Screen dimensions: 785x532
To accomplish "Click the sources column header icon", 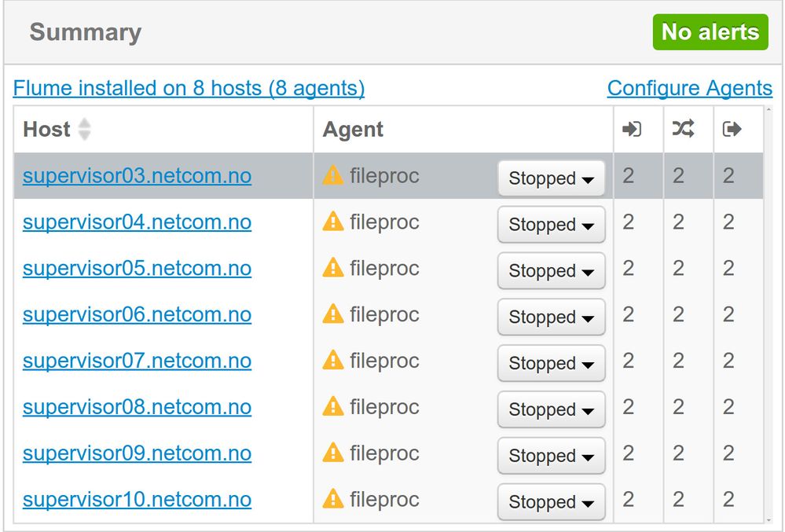I will 632,130.
